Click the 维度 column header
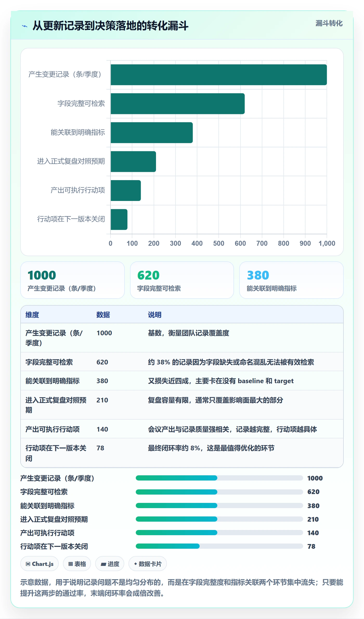This screenshot has width=364, height=619. click(32, 315)
